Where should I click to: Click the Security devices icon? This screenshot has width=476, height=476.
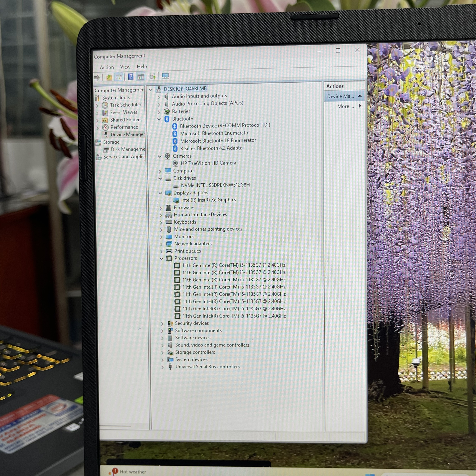tap(170, 324)
